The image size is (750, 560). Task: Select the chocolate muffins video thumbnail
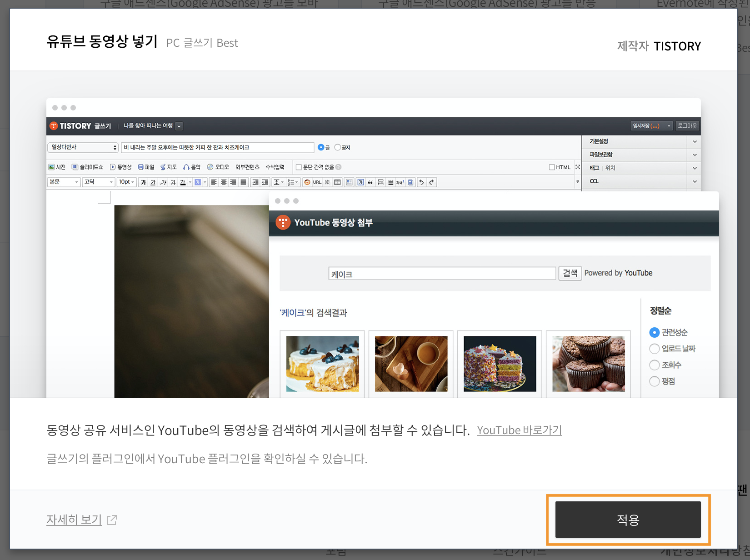[x=589, y=364]
